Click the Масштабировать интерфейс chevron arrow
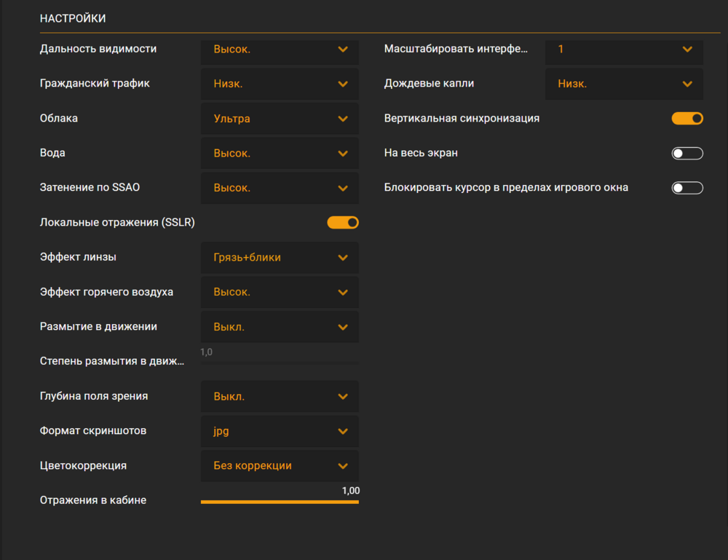 coord(687,50)
